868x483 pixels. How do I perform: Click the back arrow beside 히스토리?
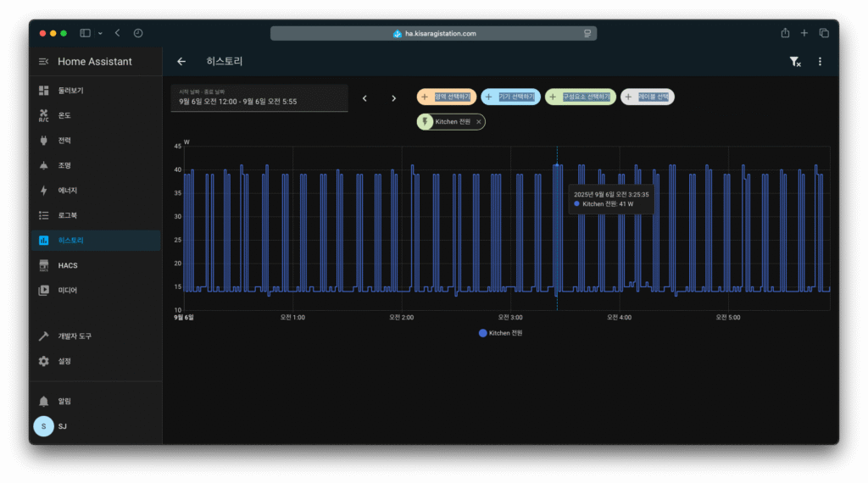181,62
